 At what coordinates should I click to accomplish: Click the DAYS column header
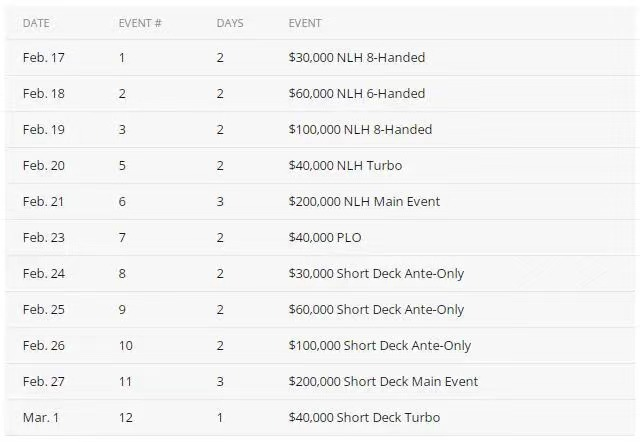(230, 22)
